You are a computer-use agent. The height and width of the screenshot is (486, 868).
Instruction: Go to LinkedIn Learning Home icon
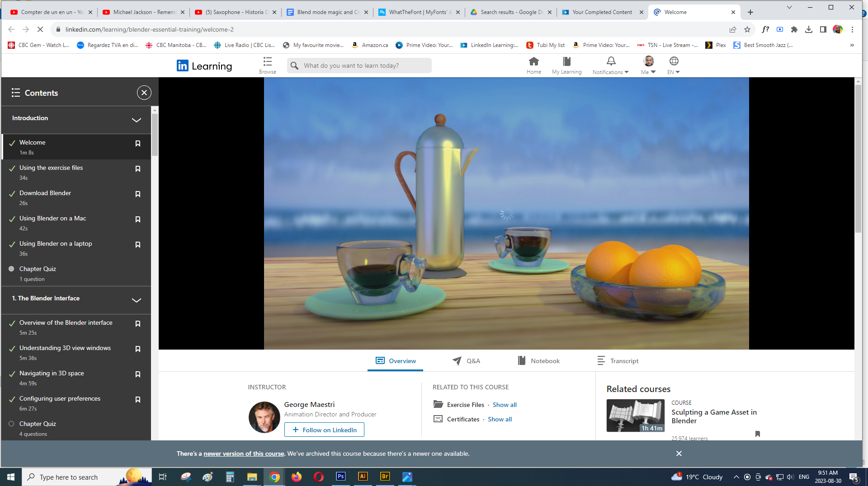tap(533, 61)
